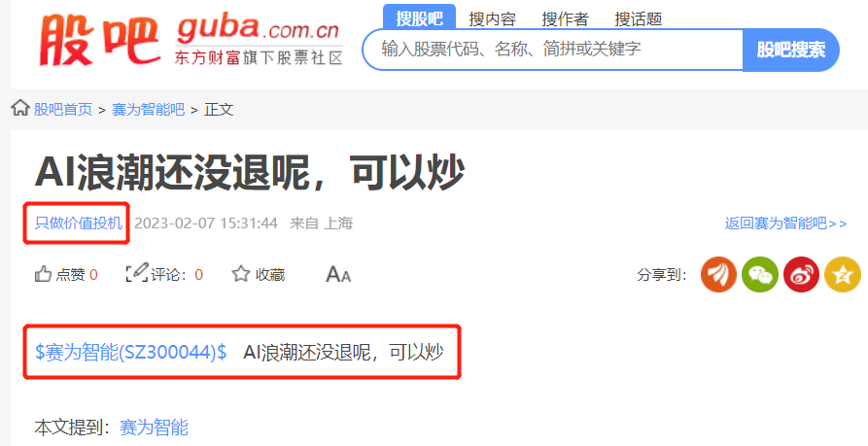Open $赛为智能(SZ300044)$ stock link

pos(130,352)
